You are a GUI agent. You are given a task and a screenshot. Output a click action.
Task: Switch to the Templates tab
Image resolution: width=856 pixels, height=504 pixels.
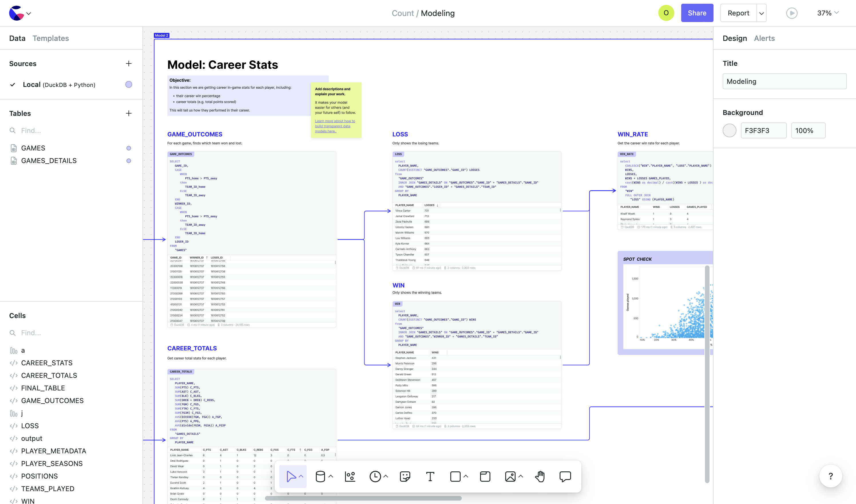tap(51, 38)
